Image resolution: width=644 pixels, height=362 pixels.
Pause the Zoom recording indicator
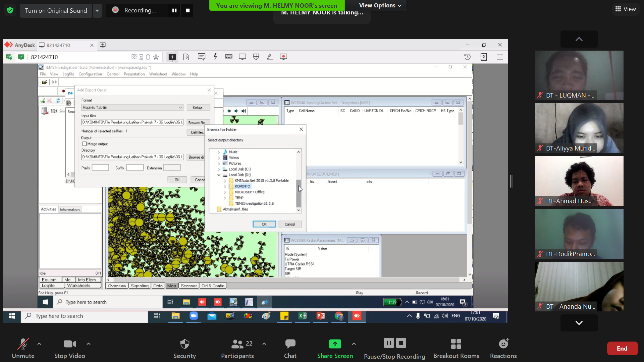(x=174, y=10)
